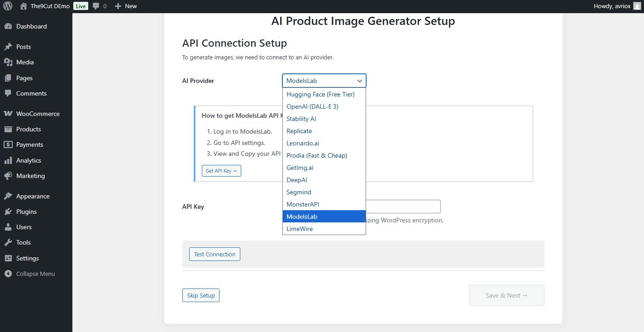Open the Products menu item
The image size is (644, 332).
tap(29, 129)
